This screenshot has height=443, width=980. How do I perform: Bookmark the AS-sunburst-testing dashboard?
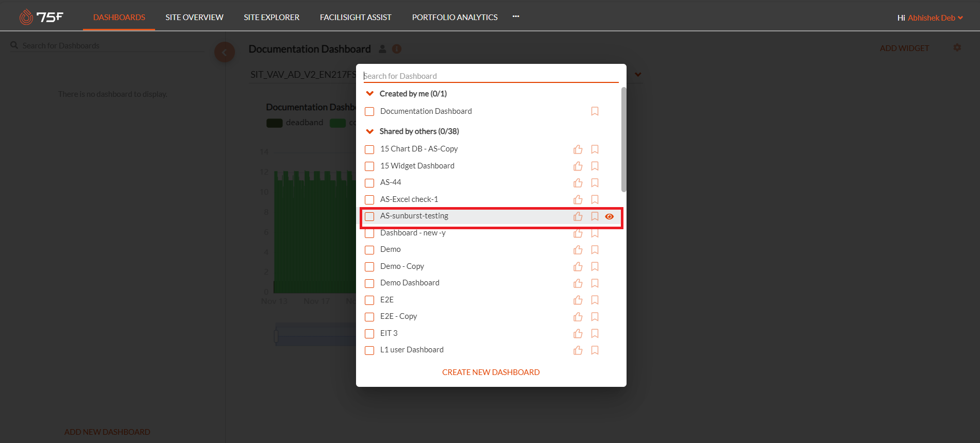click(595, 216)
